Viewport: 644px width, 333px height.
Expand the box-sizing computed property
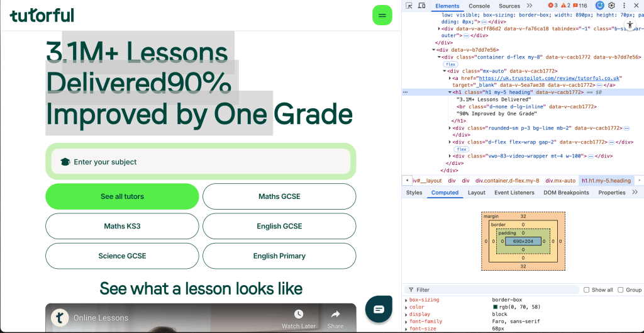click(x=406, y=300)
